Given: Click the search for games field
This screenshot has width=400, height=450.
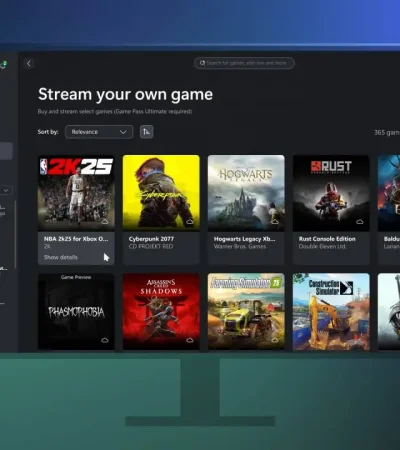Looking at the screenshot, I should [244, 63].
